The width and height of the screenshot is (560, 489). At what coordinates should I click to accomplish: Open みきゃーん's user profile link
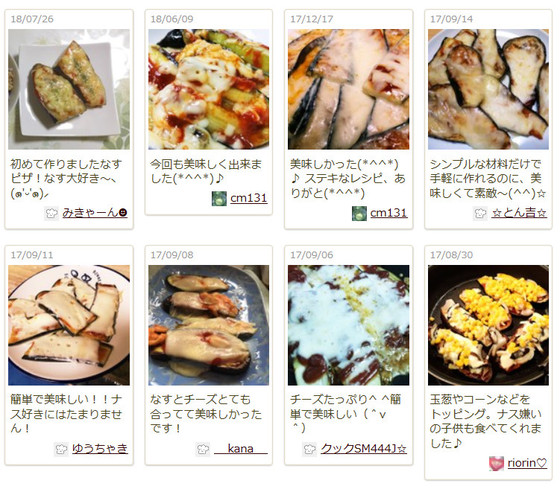tap(95, 213)
